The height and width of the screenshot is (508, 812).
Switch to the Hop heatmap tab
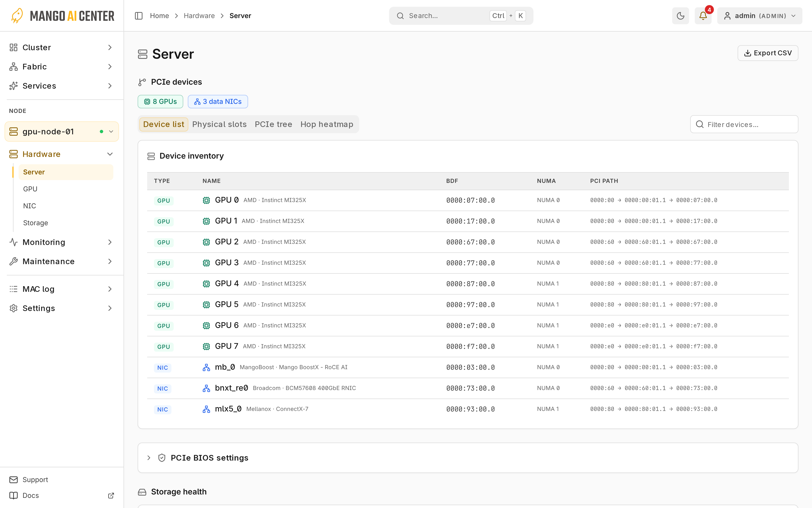click(327, 124)
